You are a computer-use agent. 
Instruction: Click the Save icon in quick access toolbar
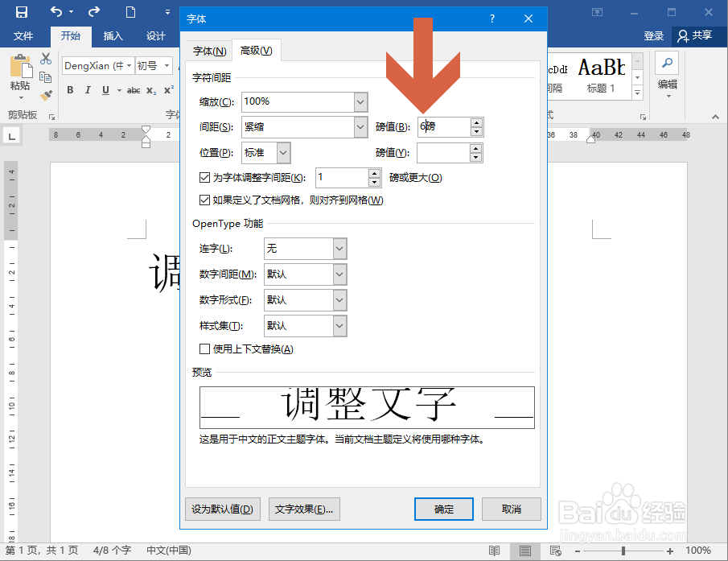click(21, 11)
